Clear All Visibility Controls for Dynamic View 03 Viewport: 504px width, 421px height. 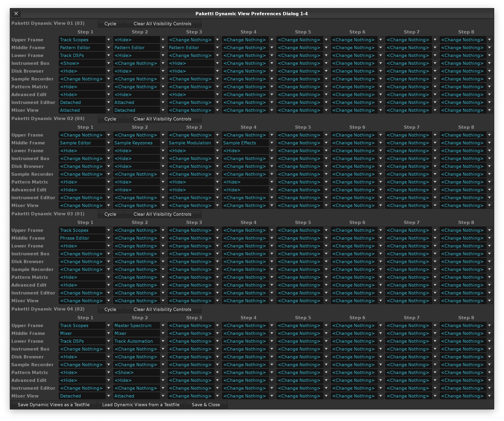pyautogui.click(x=163, y=214)
